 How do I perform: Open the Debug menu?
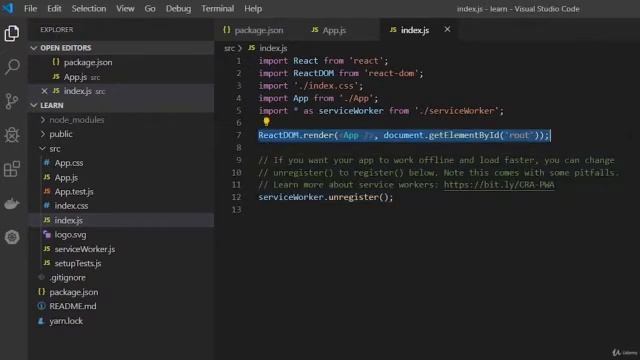[178, 9]
